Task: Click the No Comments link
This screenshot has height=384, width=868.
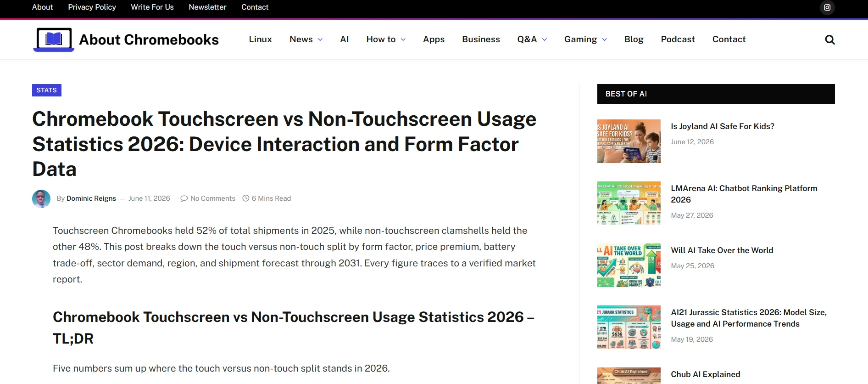Action: tap(212, 198)
